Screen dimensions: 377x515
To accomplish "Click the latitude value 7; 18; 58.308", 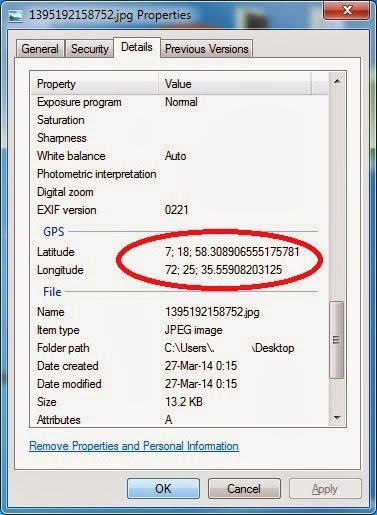I will click(232, 252).
